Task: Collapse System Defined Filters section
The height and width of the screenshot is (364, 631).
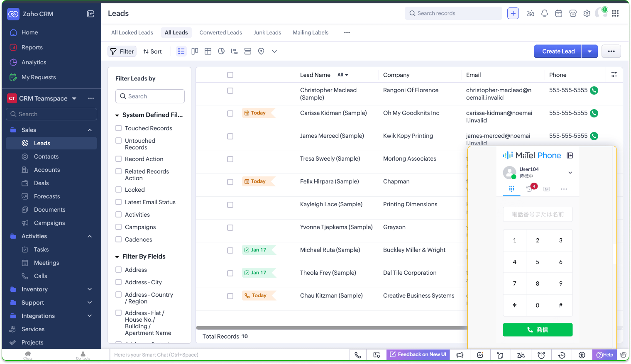Action: pyautogui.click(x=117, y=115)
